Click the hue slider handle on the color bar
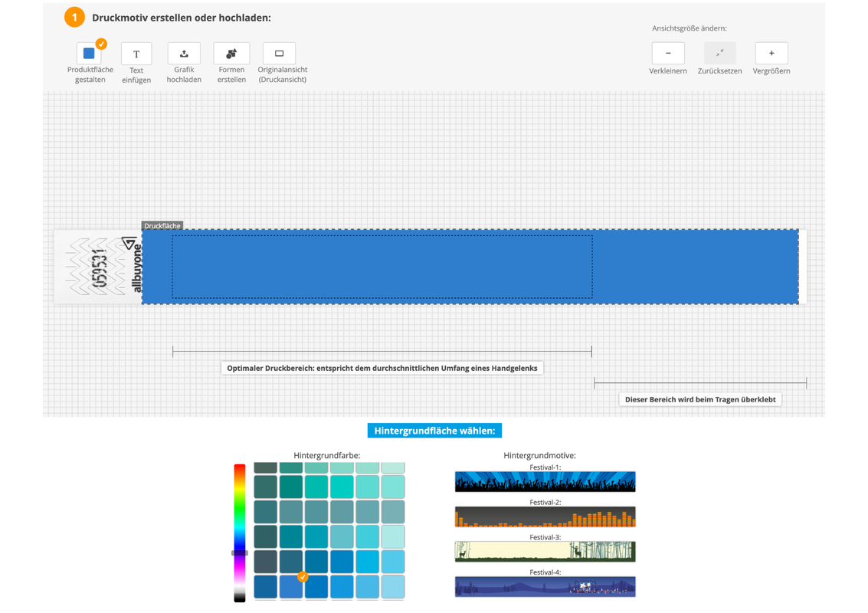 (240, 552)
